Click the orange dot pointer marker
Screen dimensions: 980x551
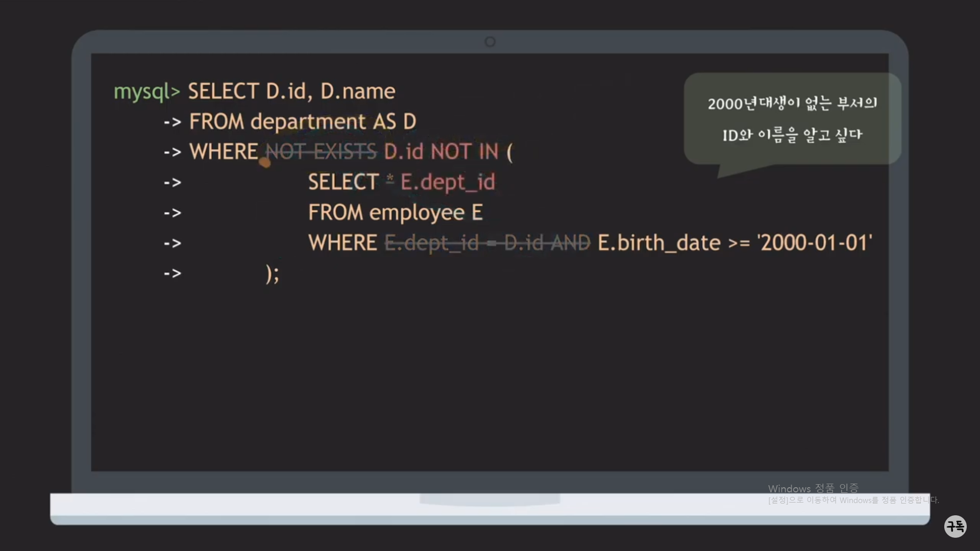pos(265,163)
